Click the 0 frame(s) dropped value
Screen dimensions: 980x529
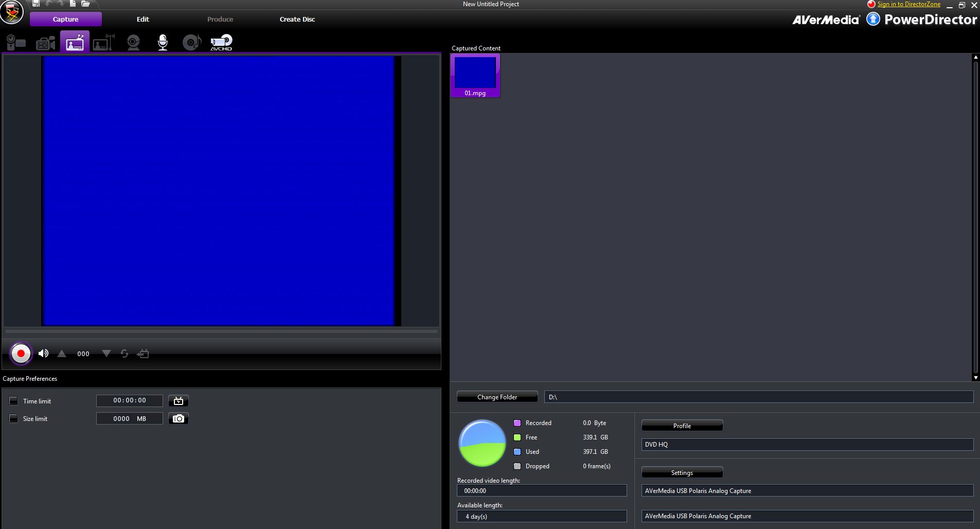coord(597,466)
